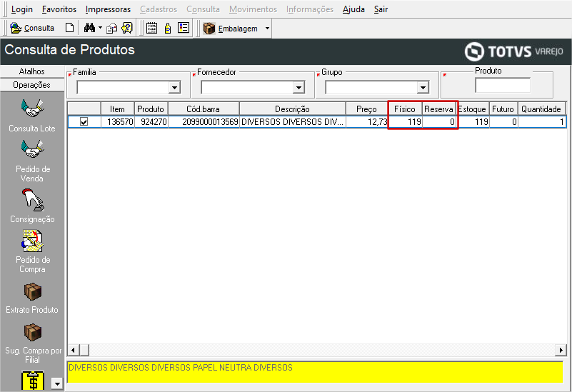The height and width of the screenshot is (392, 572).
Task: Open the Grupo combo box dropdown
Action: [x=423, y=87]
